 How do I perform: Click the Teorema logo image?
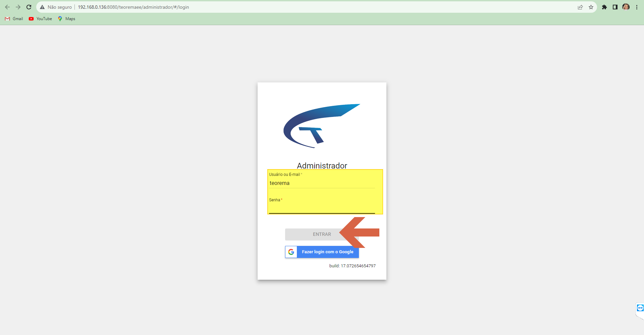tap(322, 126)
